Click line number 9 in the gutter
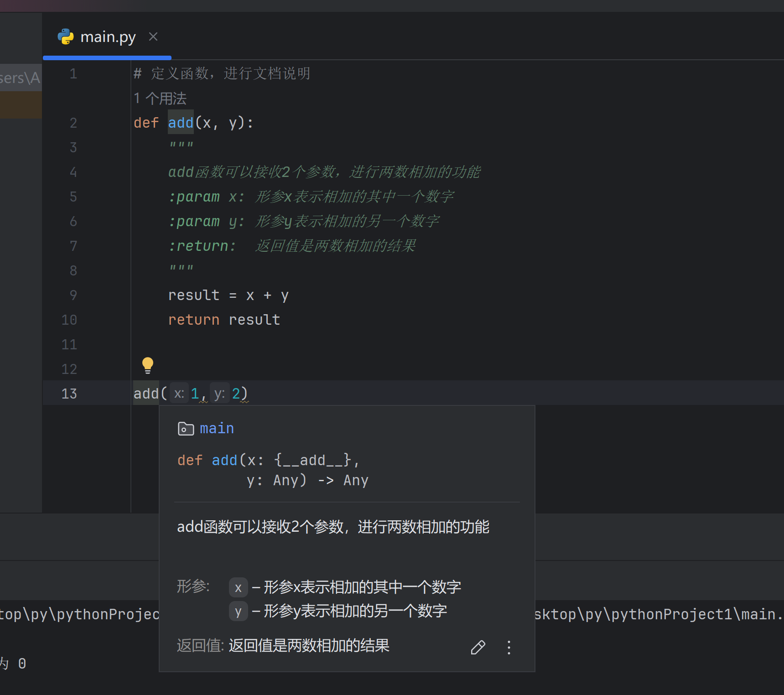This screenshot has height=695, width=784. click(73, 295)
